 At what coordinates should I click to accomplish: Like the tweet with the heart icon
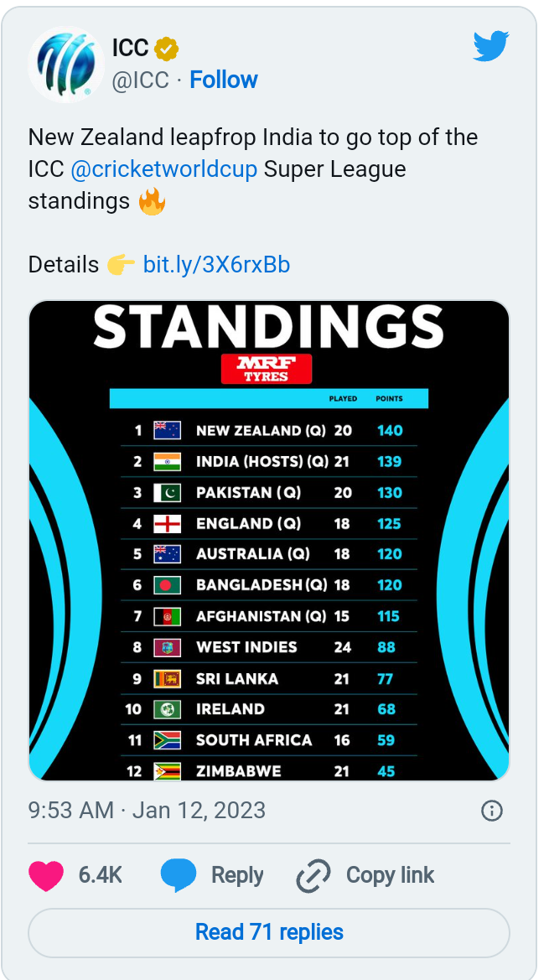(x=46, y=875)
